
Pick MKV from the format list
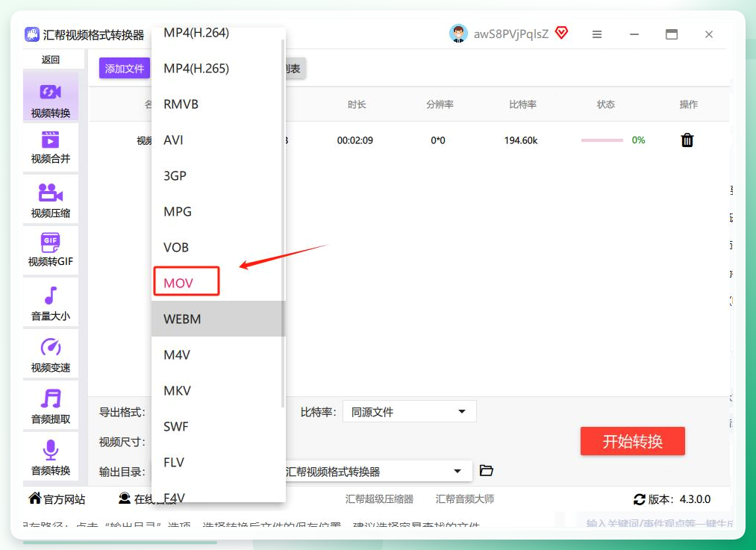218,390
